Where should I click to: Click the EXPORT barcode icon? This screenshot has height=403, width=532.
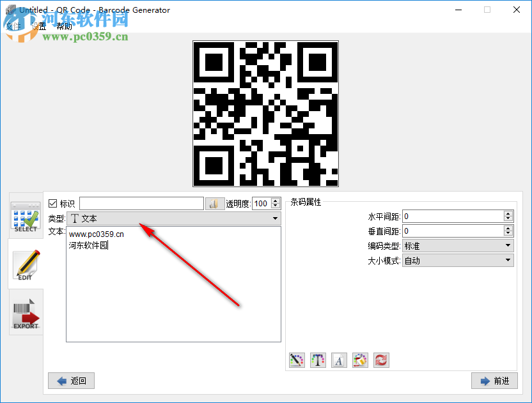point(26,312)
